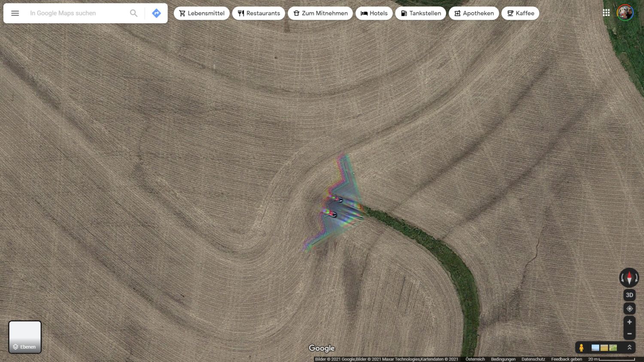Reset orientation with the compass
Screen dimensions: 644x362
coord(629,278)
